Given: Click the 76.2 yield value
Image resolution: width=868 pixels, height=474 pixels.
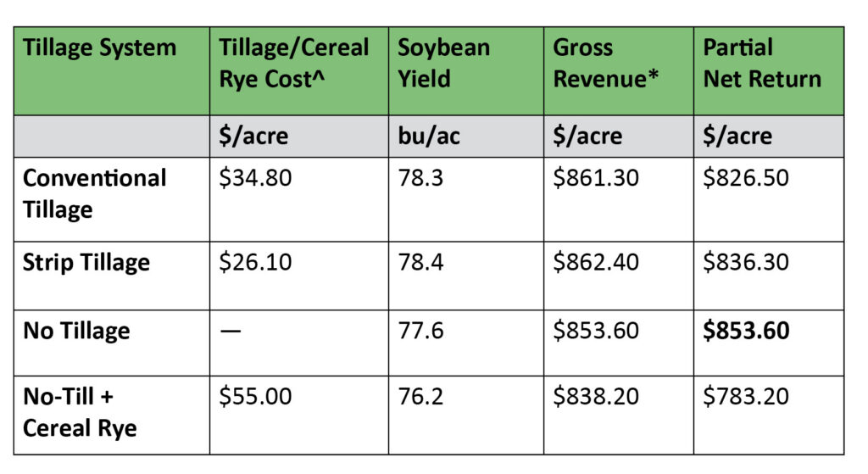Looking at the screenshot, I should [420, 398].
